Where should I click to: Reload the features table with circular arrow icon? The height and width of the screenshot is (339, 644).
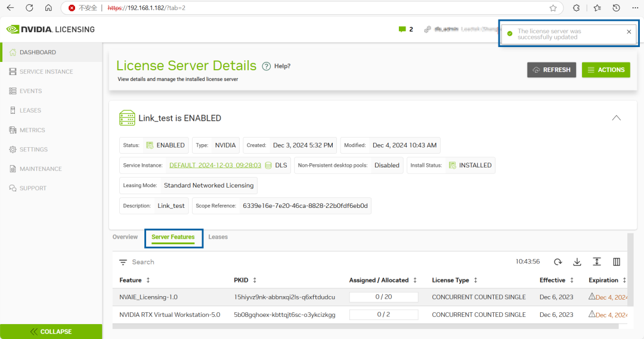[558, 262]
